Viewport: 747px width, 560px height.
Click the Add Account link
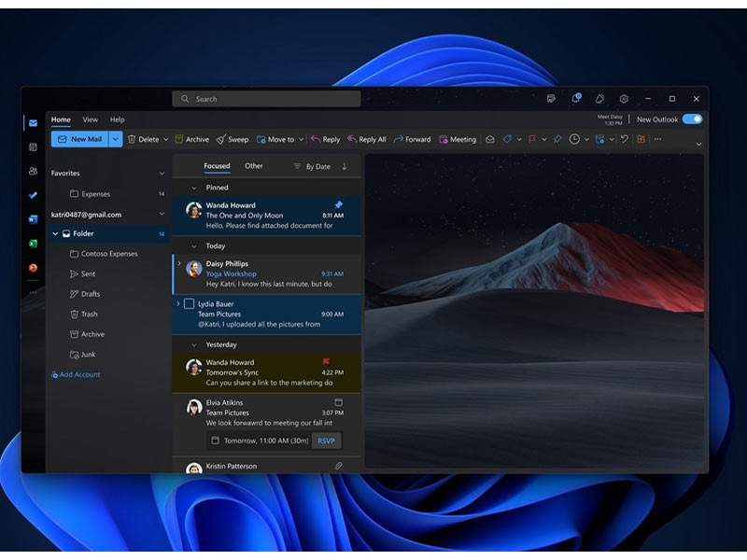pos(76,374)
